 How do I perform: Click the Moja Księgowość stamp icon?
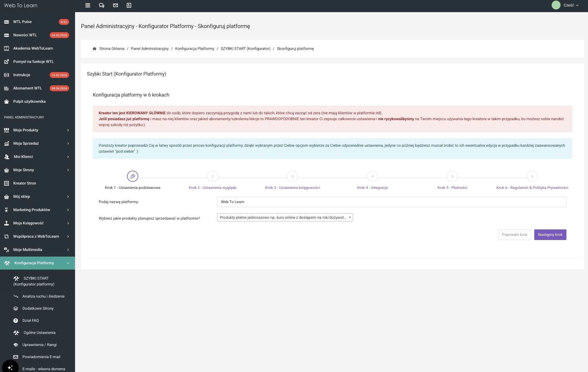point(7,223)
